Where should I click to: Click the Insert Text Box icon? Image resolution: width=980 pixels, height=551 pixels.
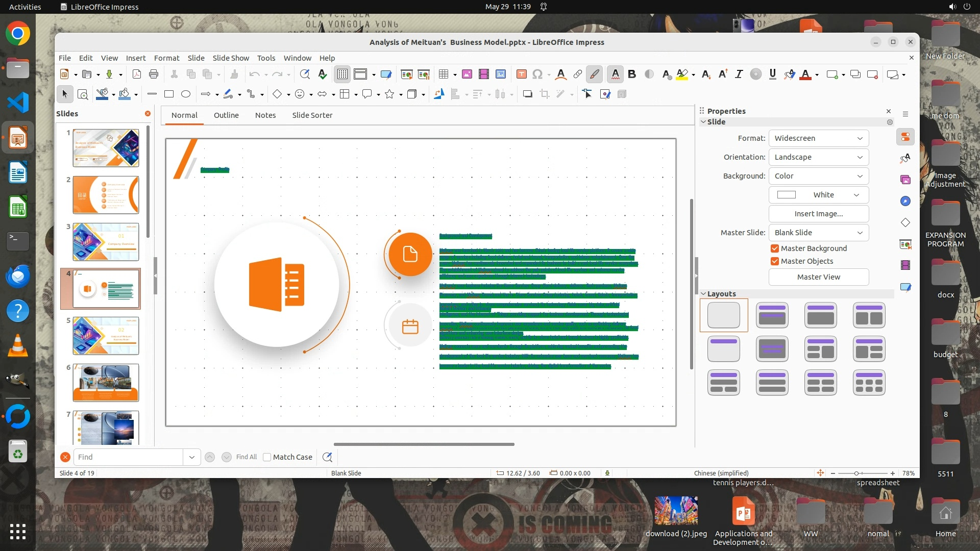click(521, 74)
